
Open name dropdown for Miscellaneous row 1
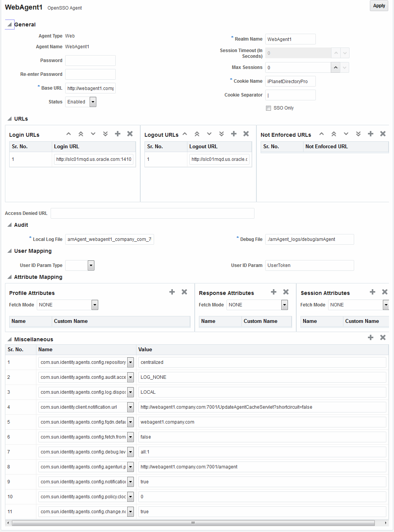(130, 362)
